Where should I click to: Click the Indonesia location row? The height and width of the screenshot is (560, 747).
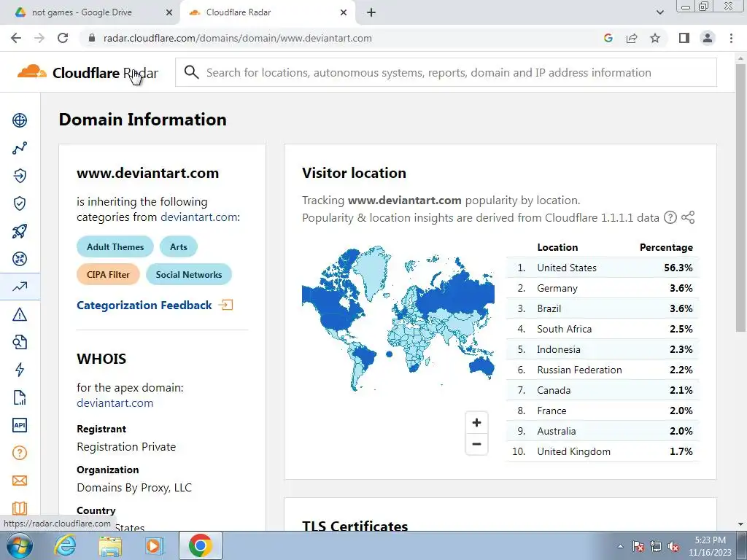603,349
